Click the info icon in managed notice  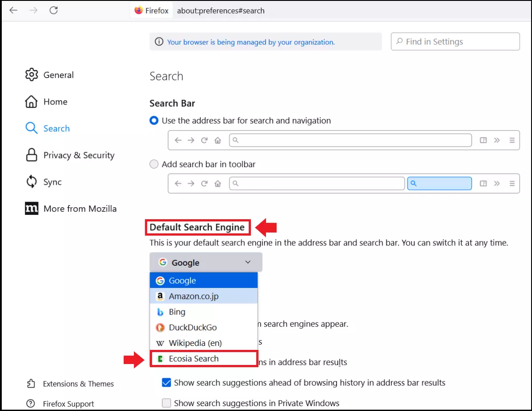click(x=159, y=42)
